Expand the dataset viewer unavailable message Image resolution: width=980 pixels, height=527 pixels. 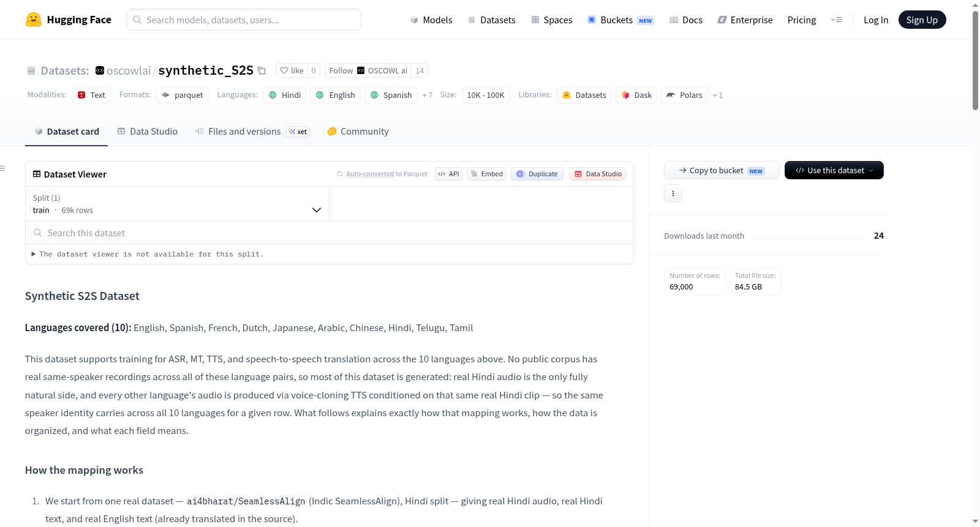coord(148,254)
